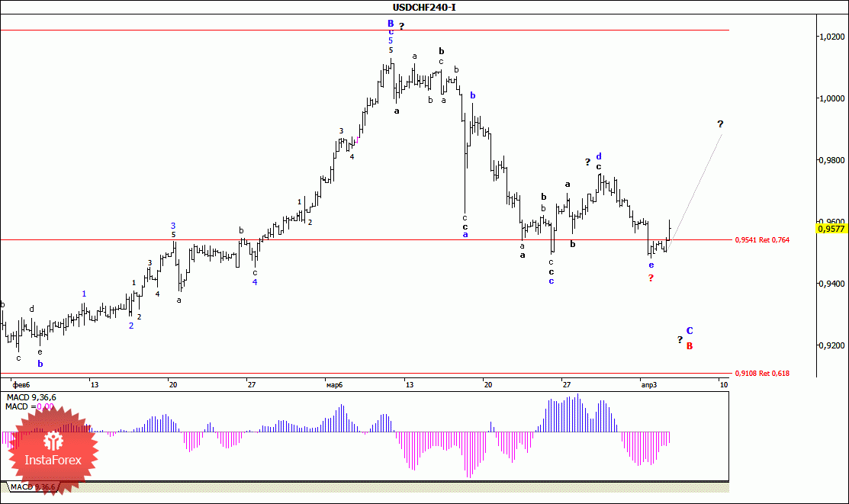
Task: Select the blue 3 wave label
Action: pyautogui.click(x=173, y=226)
